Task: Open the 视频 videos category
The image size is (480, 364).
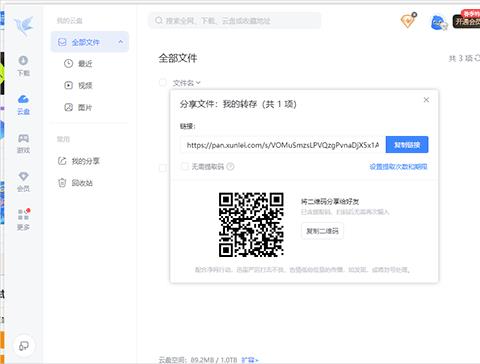Action: click(x=79, y=85)
